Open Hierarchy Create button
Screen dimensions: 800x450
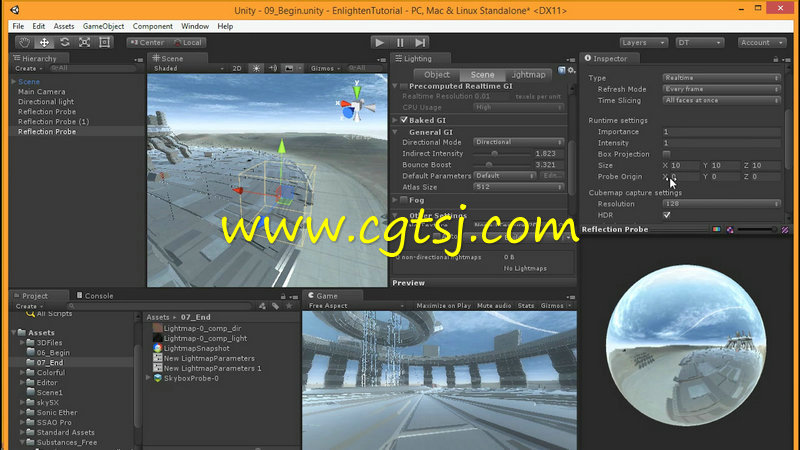point(28,68)
